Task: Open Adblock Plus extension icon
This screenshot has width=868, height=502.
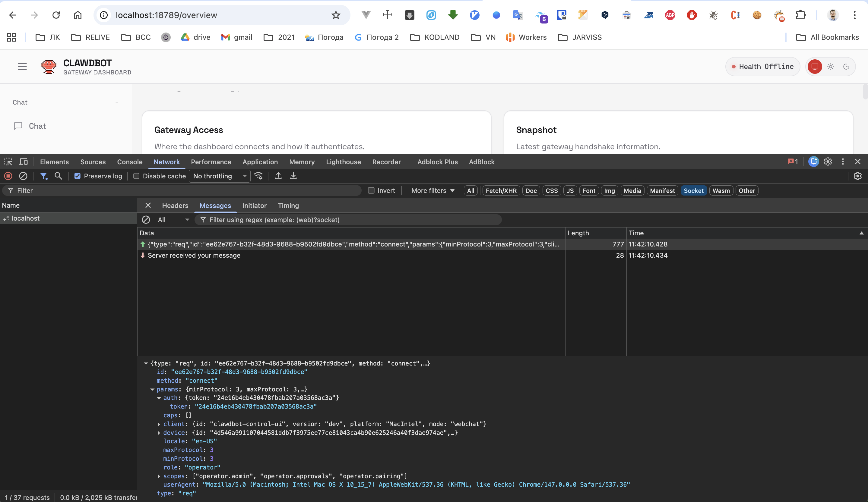Action: tap(670, 15)
